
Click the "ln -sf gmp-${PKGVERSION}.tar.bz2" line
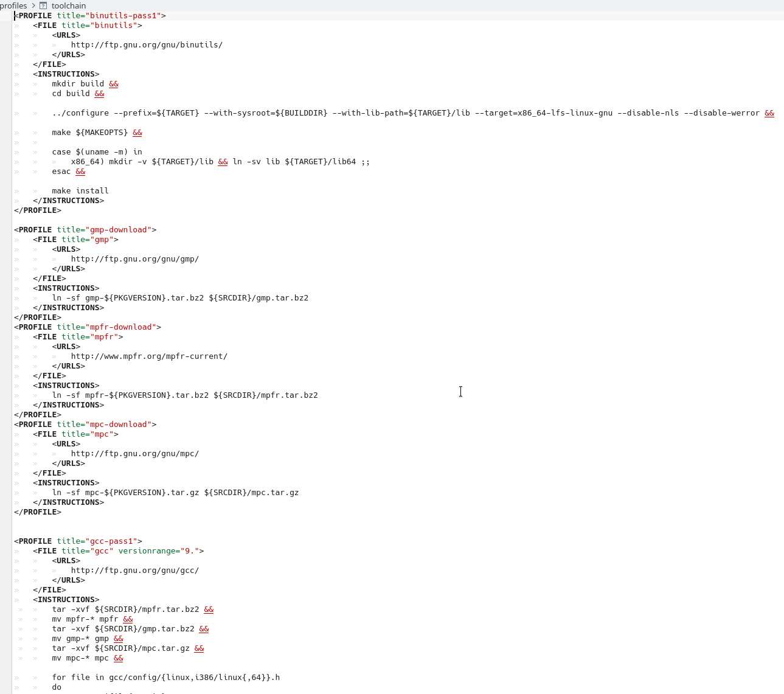point(180,298)
